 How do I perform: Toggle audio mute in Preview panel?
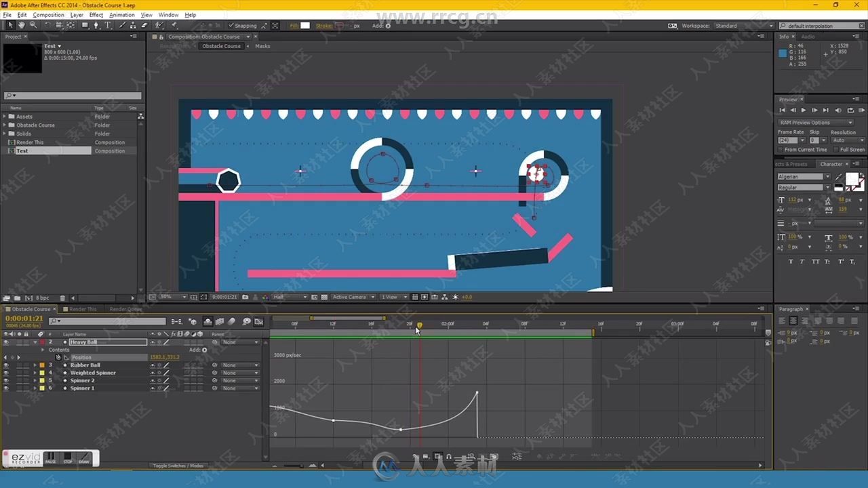tap(839, 110)
